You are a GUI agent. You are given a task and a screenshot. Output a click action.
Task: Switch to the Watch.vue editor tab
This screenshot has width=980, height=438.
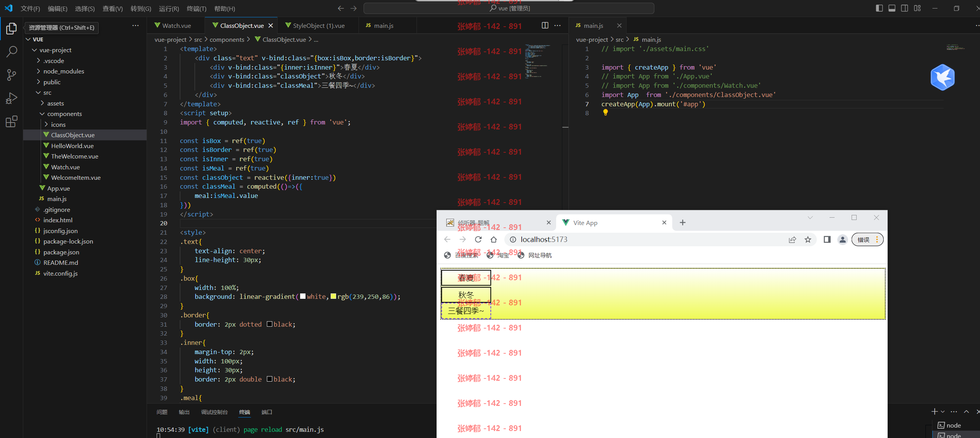[x=176, y=26]
